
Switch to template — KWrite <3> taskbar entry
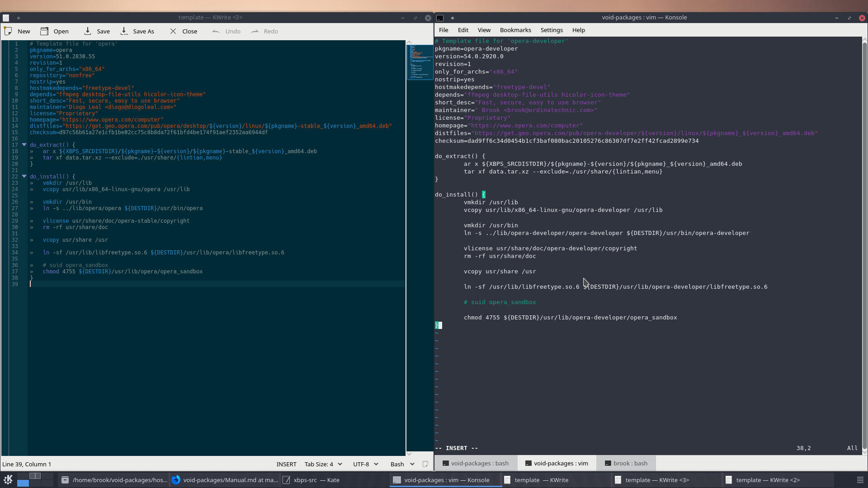[x=667, y=480]
